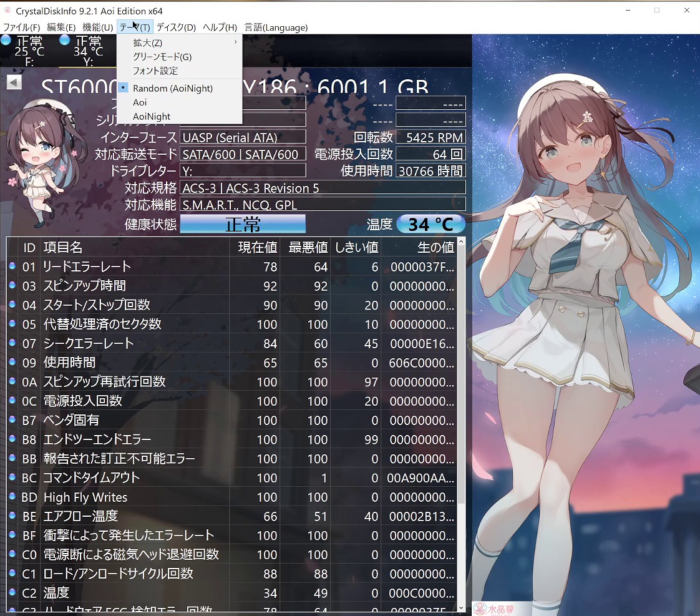This screenshot has height=616, width=700.
Task: Click status dot for BD High Fly Writes
Action: [x=12, y=496]
